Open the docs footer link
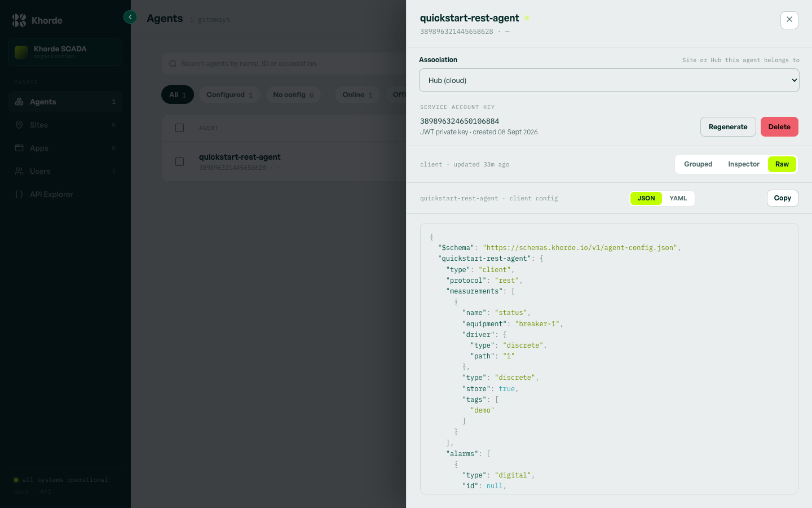The width and height of the screenshot is (812, 508). click(21, 492)
